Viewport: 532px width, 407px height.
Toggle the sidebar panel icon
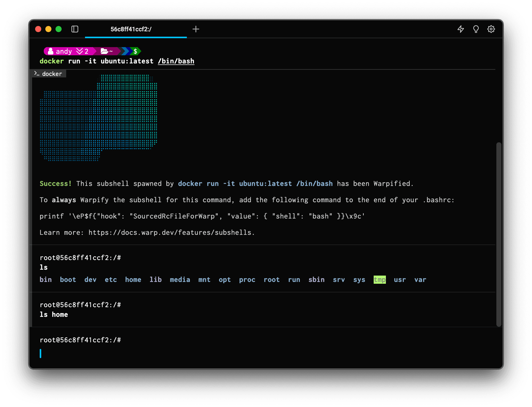[75, 29]
